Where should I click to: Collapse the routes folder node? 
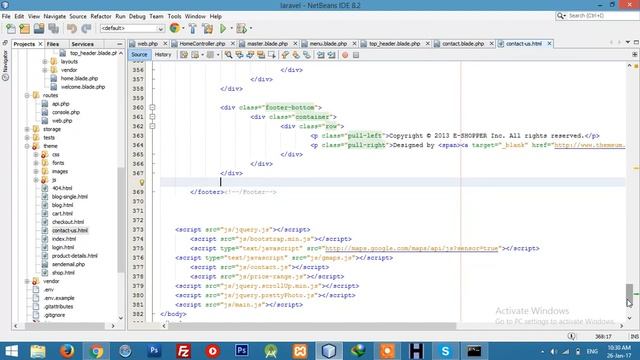(x=27, y=95)
